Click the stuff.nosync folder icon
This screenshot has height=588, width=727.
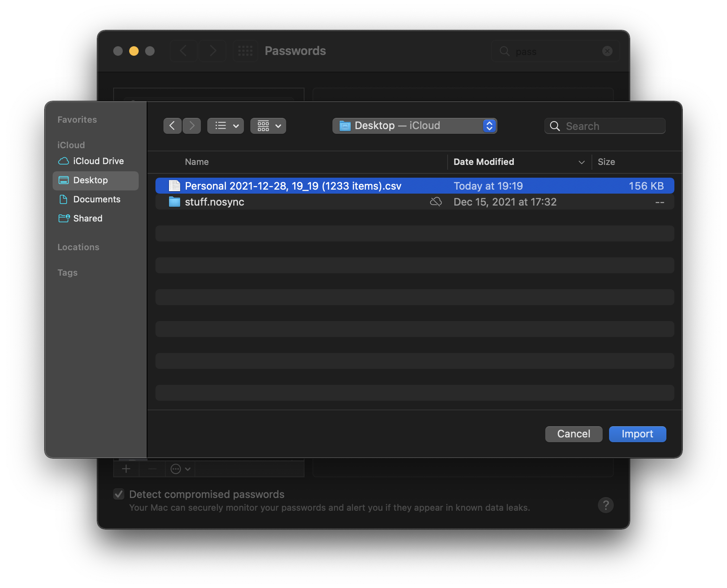174,202
